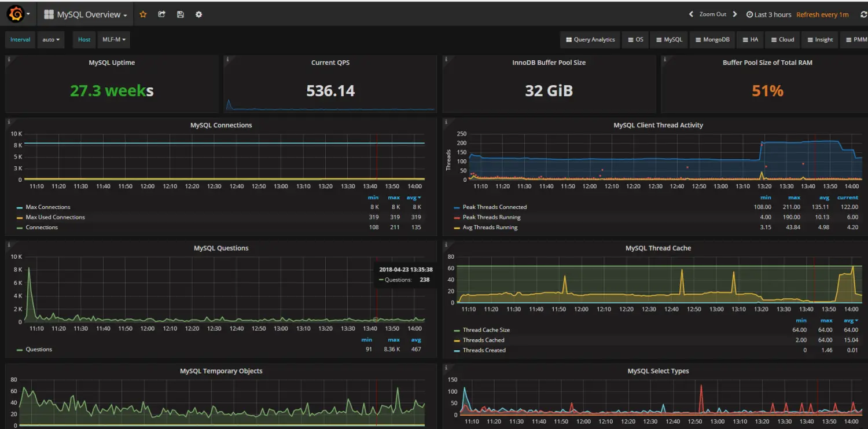Image resolution: width=868 pixels, height=429 pixels.
Task: Open the MySQL dashboards menu
Action: [669, 39]
